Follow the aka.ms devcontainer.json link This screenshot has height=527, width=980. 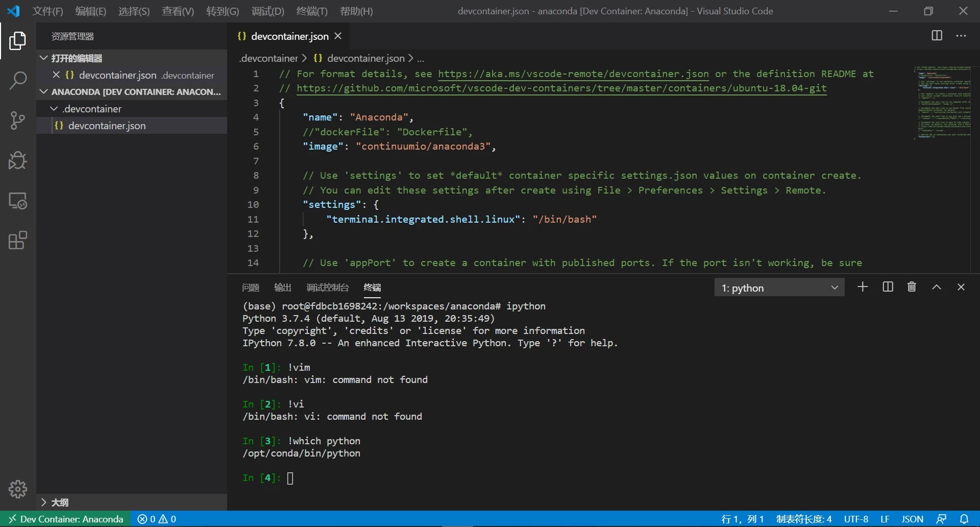pos(573,74)
